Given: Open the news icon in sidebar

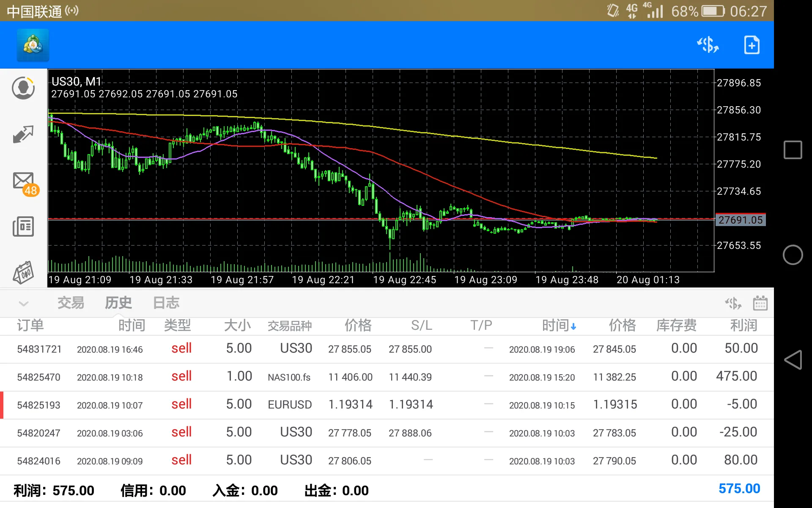Looking at the screenshot, I should [x=23, y=226].
